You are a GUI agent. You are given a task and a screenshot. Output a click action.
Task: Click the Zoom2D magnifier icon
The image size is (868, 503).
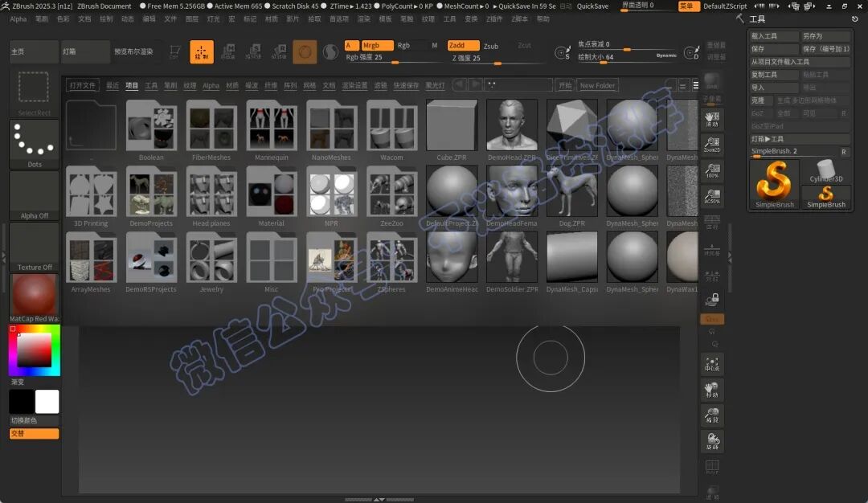[712, 145]
